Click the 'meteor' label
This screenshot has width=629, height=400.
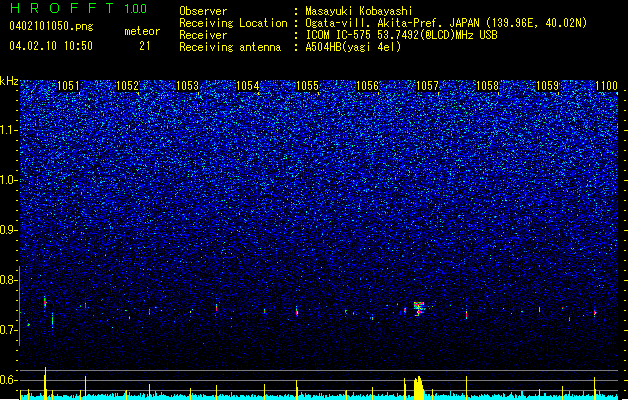(x=142, y=31)
